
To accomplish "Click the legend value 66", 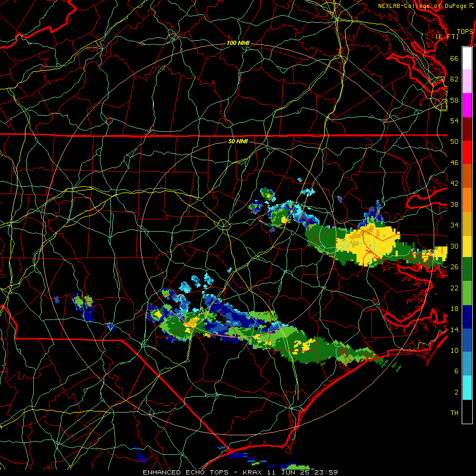I will click(x=454, y=58).
